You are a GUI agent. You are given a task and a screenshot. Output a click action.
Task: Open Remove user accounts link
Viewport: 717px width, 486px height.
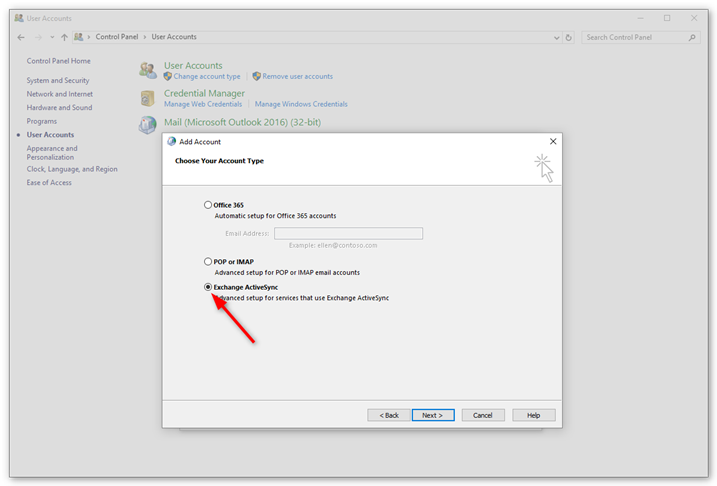pos(298,76)
